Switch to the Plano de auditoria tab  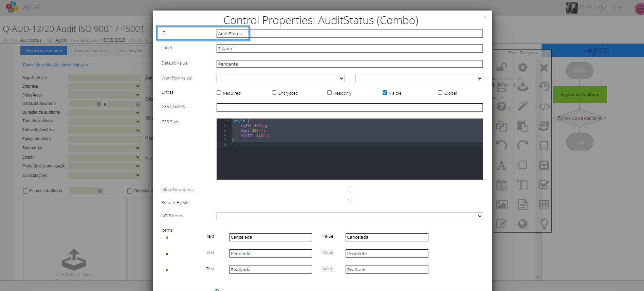click(90, 51)
